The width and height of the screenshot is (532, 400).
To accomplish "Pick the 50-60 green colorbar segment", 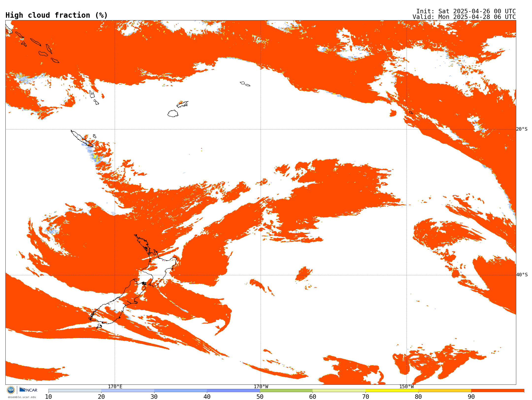I will pos(286,391).
